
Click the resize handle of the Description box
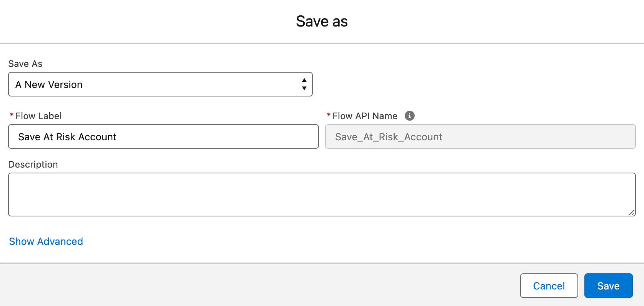(x=632, y=212)
